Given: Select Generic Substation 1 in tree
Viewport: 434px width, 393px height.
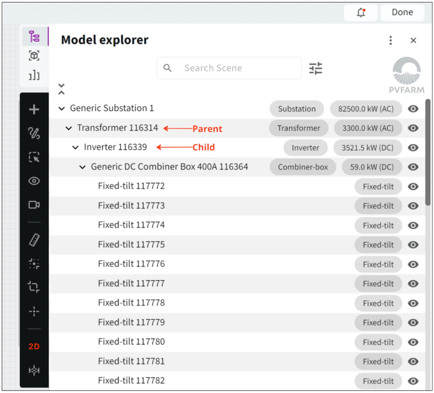Looking at the screenshot, I should tap(112, 108).
